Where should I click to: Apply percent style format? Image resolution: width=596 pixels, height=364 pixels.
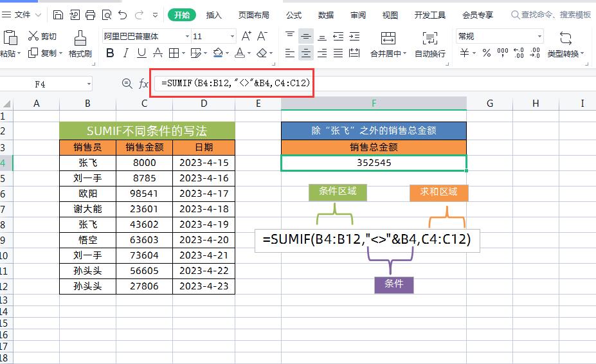[487, 53]
